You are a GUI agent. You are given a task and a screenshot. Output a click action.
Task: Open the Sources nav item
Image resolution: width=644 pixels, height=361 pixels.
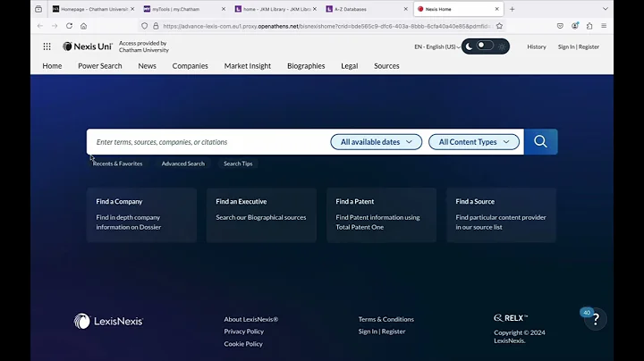pos(386,65)
